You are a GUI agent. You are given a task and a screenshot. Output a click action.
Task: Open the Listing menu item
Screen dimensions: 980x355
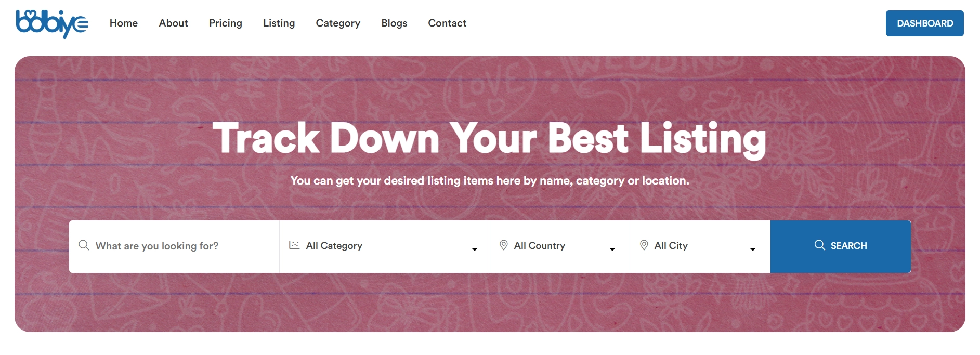[x=279, y=23]
